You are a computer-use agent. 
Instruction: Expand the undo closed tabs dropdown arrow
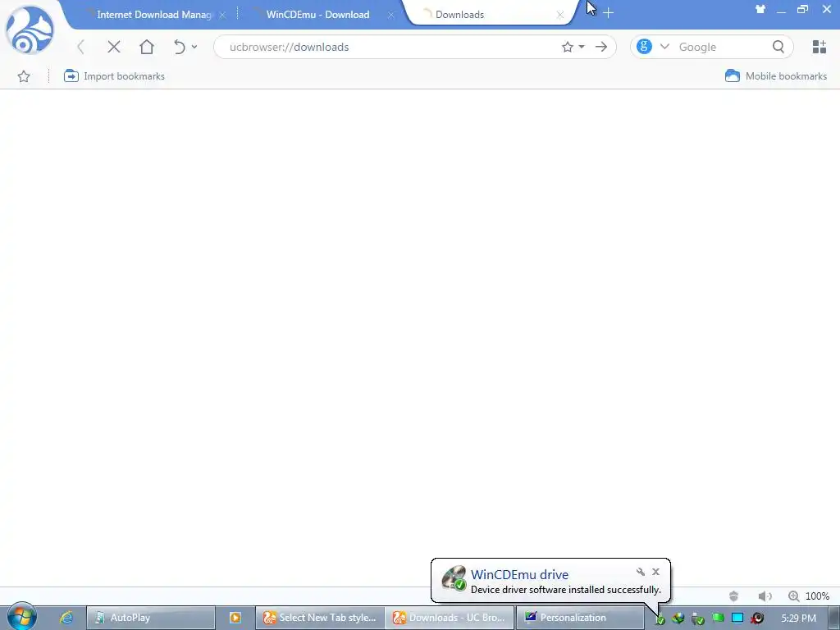coord(194,47)
